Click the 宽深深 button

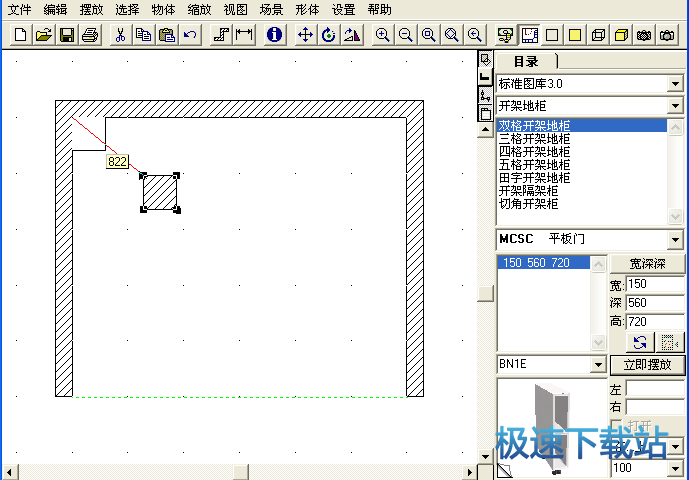pyautogui.click(x=647, y=264)
